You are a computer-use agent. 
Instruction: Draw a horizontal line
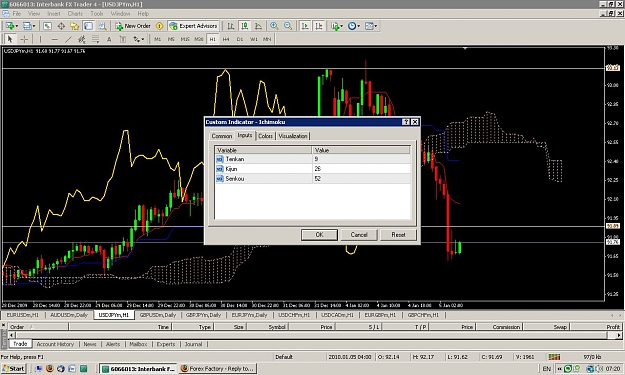click(54, 39)
